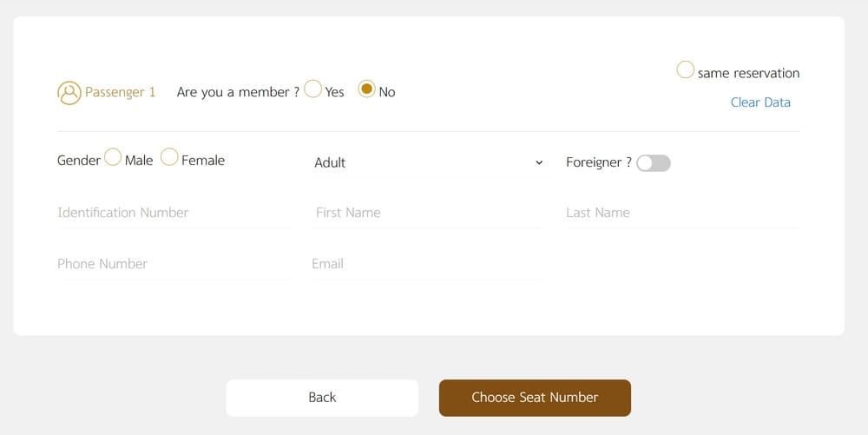This screenshot has height=435, width=868.
Task: Go back using the Back button
Action: coord(322,398)
